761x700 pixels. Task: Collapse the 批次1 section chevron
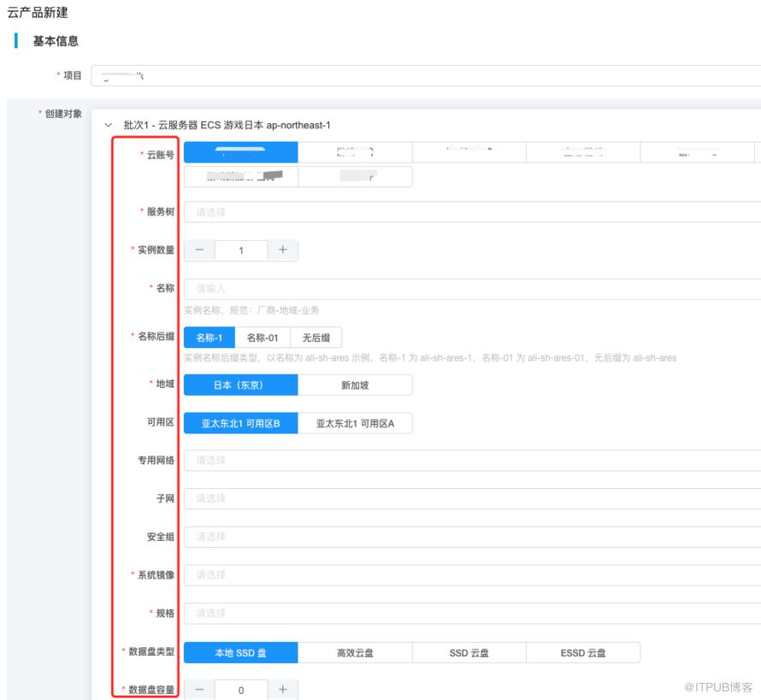pos(108,125)
